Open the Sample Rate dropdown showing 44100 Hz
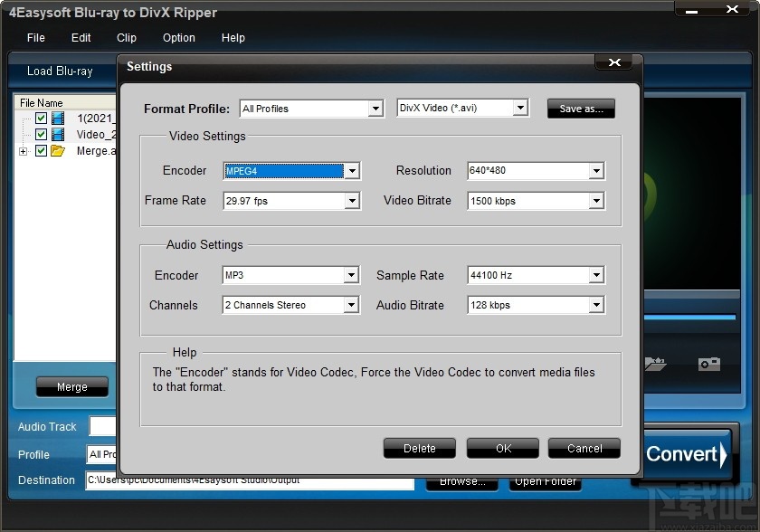Viewport: 760px width, 532px height. click(595, 275)
